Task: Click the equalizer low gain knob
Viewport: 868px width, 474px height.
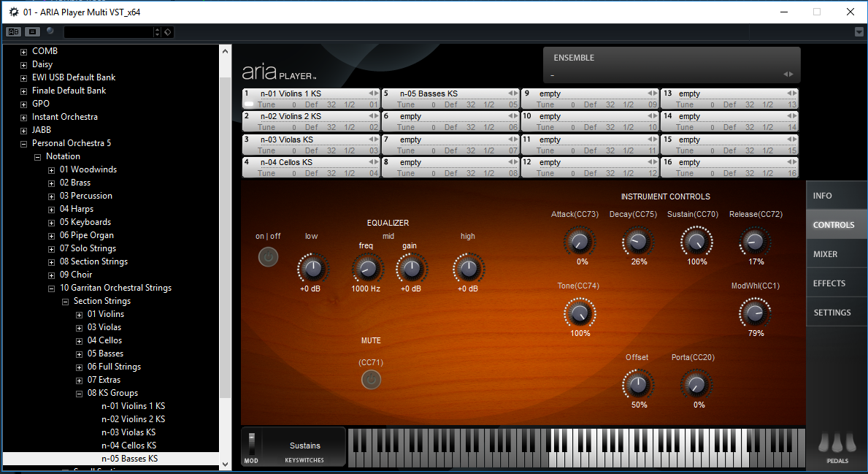Action: pyautogui.click(x=312, y=269)
